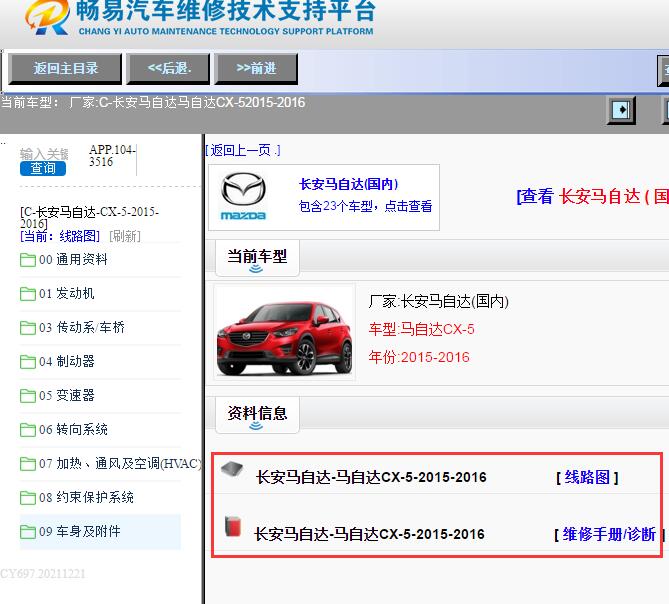Click folder icon next to 03 传动系/车桥
This screenshot has width=669, height=604.
pyautogui.click(x=28, y=328)
